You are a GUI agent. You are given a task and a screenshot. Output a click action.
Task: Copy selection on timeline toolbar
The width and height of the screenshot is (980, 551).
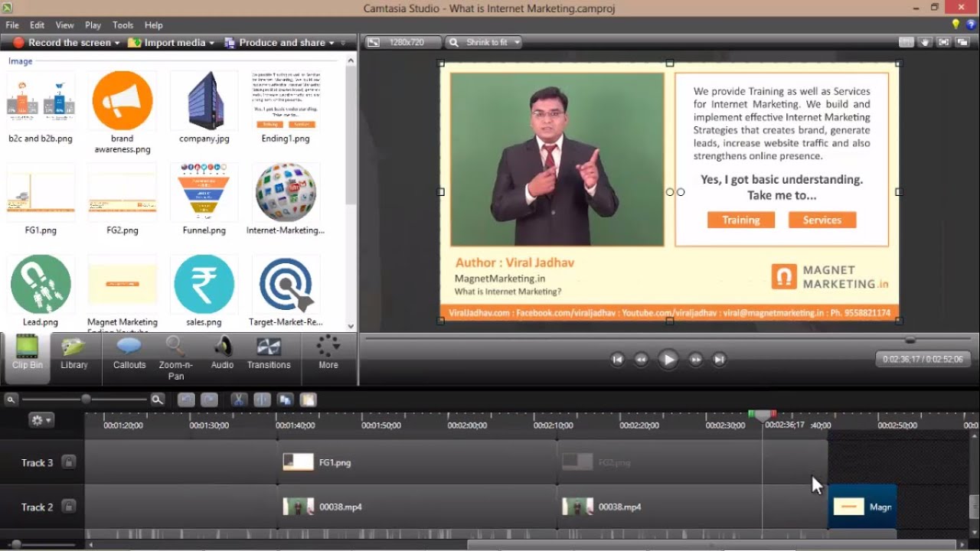tap(285, 399)
